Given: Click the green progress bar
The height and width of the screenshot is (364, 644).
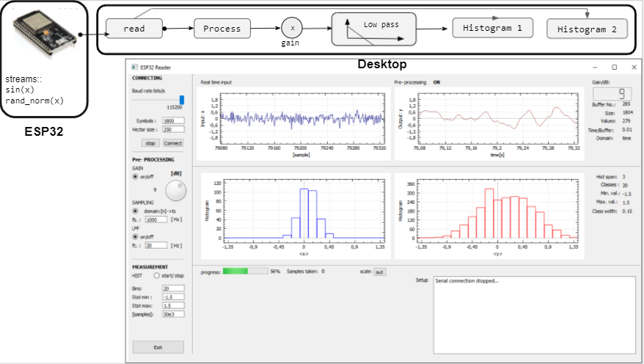Looking at the screenshot, I should [x=245, y=271].
